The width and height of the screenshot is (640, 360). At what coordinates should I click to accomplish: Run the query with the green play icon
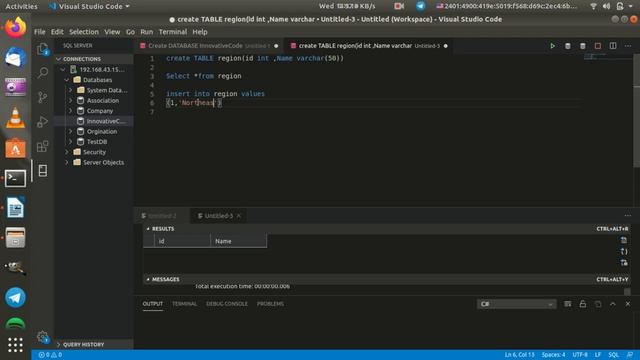coord(552,46)
